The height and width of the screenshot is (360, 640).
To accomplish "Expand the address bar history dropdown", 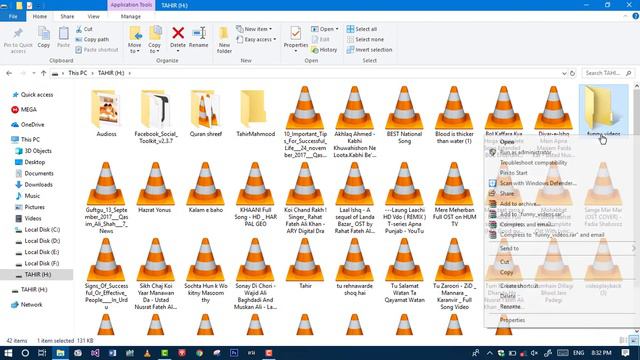I will (564, 73).
